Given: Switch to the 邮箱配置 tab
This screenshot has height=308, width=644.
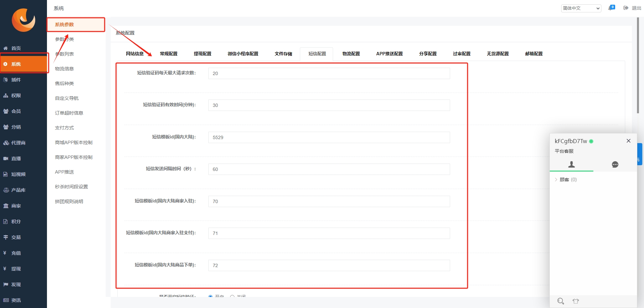Looking at the screenshot, I should pos(534,54).
